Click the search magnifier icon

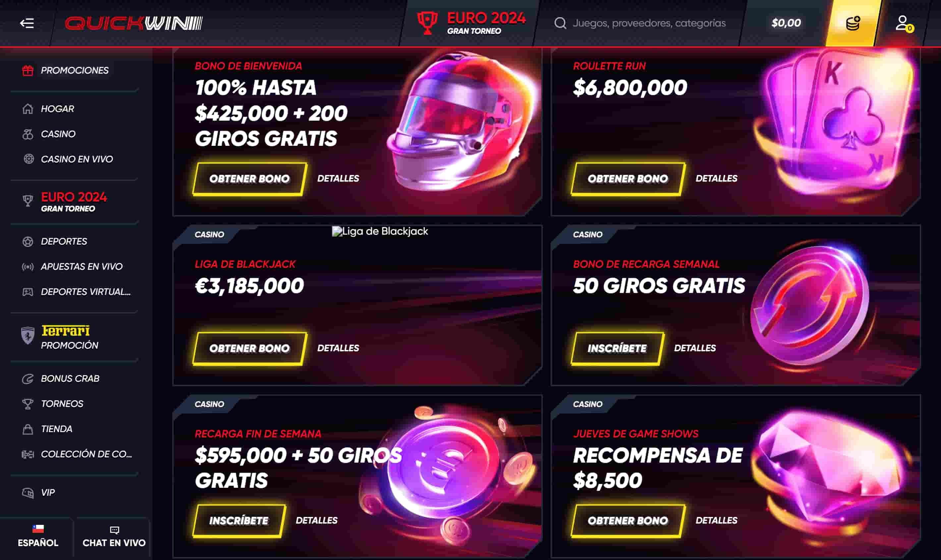tap(560, 23)
